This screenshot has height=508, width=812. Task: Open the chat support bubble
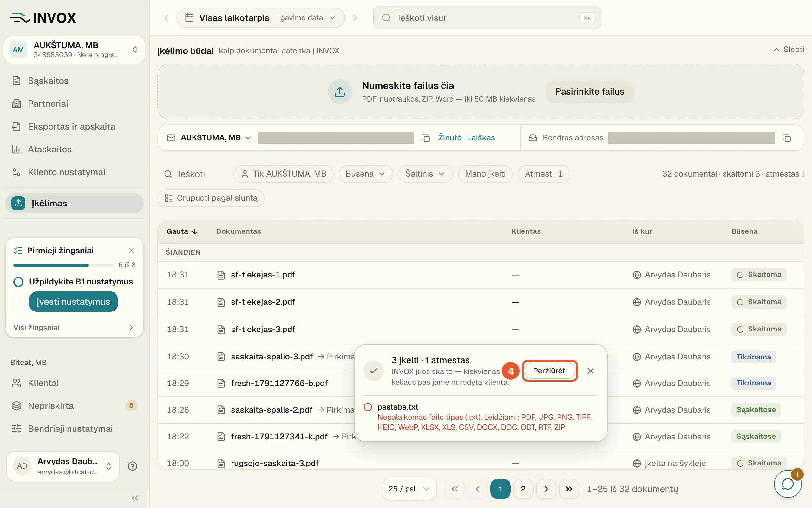click(787, 484)
